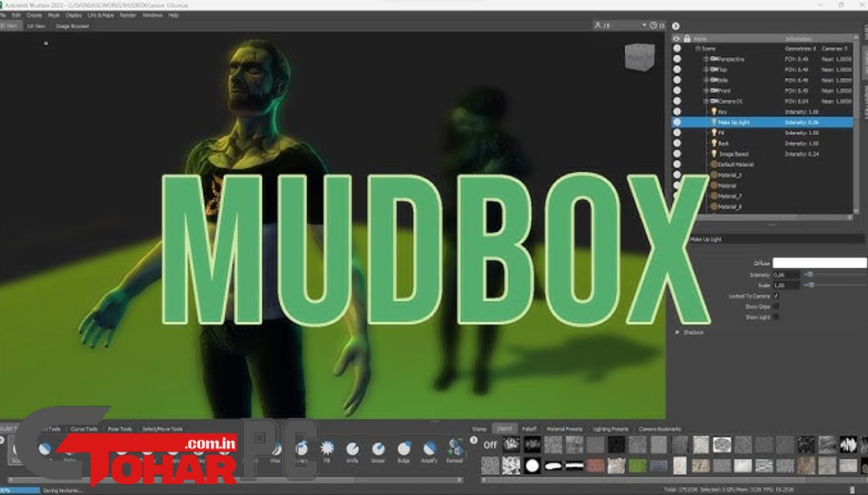Click the user icon in viewport toolbar
Screen dimensions: 868x495
[597, 26]
